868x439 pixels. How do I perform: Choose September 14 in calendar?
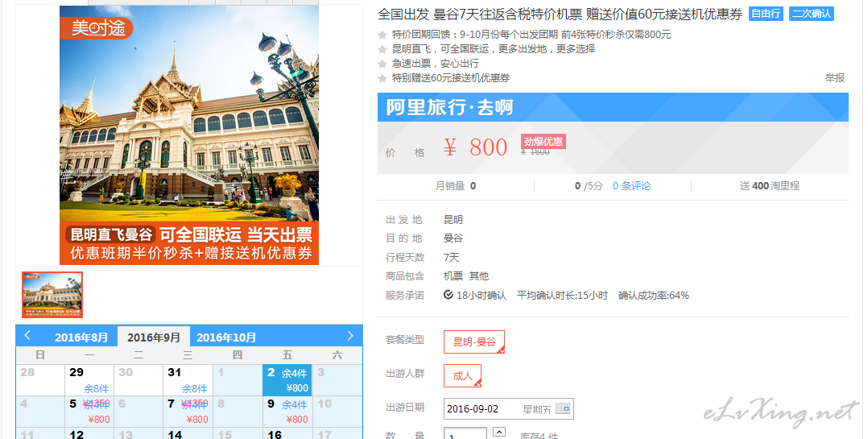pos(188,433)
